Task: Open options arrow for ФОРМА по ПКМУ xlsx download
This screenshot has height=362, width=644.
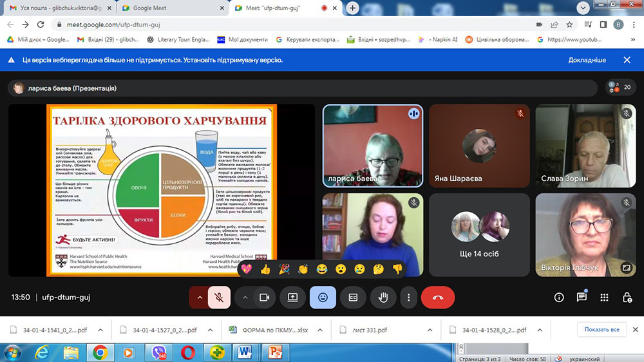Action: pyautogui.click(x=321, y=330)
